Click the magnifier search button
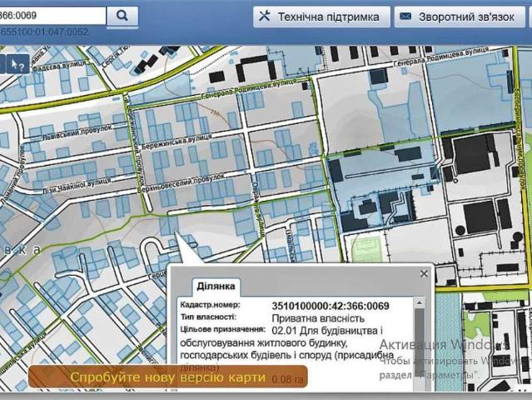The image size is (532, 400). tap(122, 15)
